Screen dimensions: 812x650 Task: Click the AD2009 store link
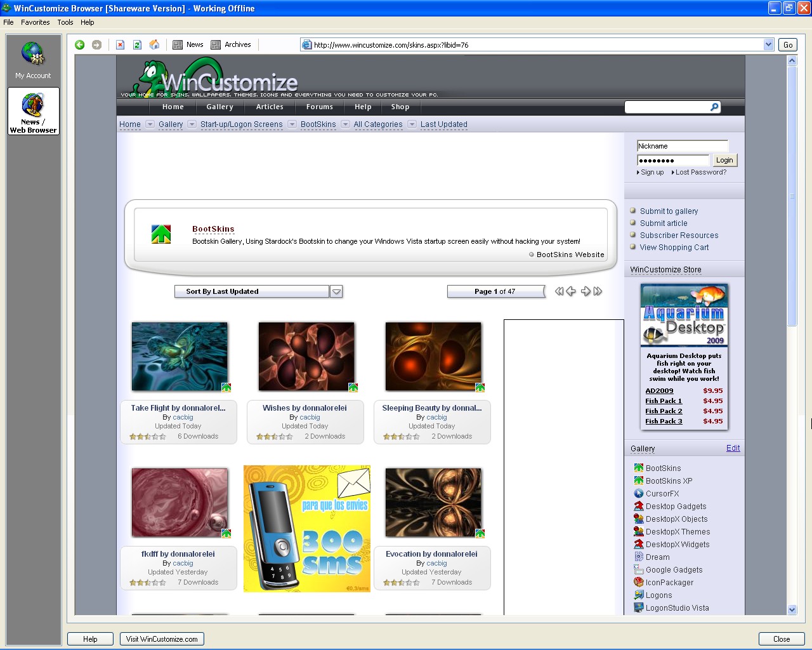(659, 391)
